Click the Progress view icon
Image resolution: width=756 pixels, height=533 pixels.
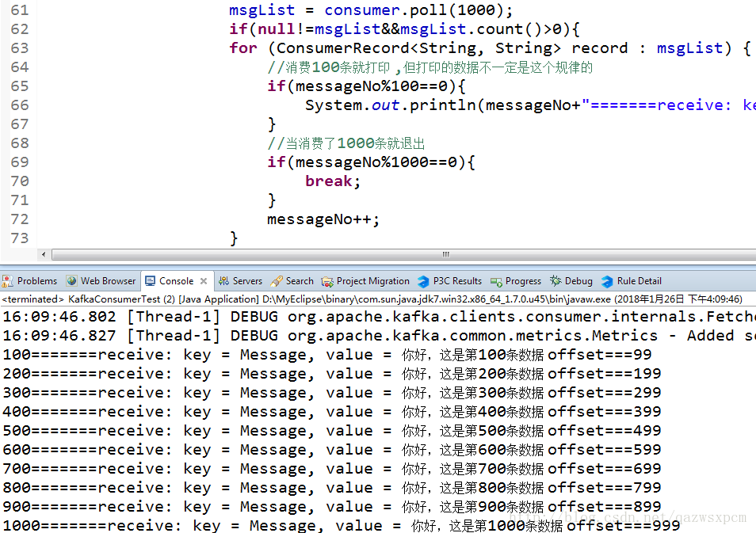click(496, 281)
